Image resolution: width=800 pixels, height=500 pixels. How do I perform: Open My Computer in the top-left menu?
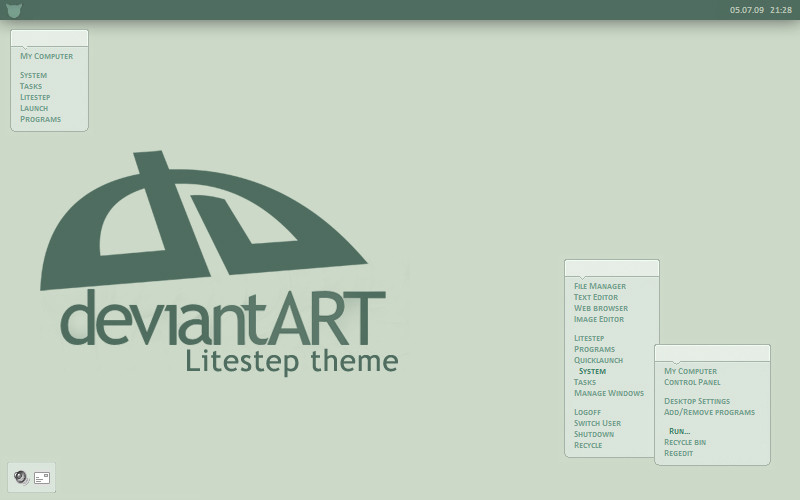46,56
